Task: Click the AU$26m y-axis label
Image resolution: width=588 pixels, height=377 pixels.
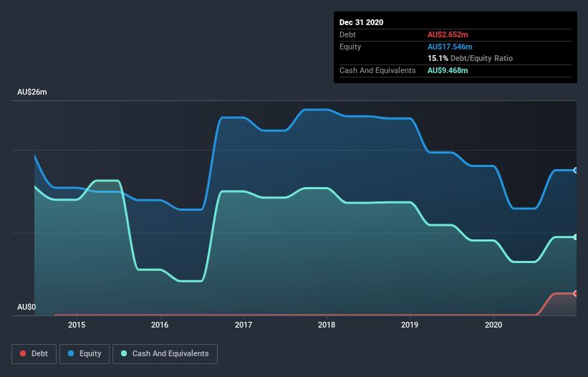Action: tap(32, 92)
